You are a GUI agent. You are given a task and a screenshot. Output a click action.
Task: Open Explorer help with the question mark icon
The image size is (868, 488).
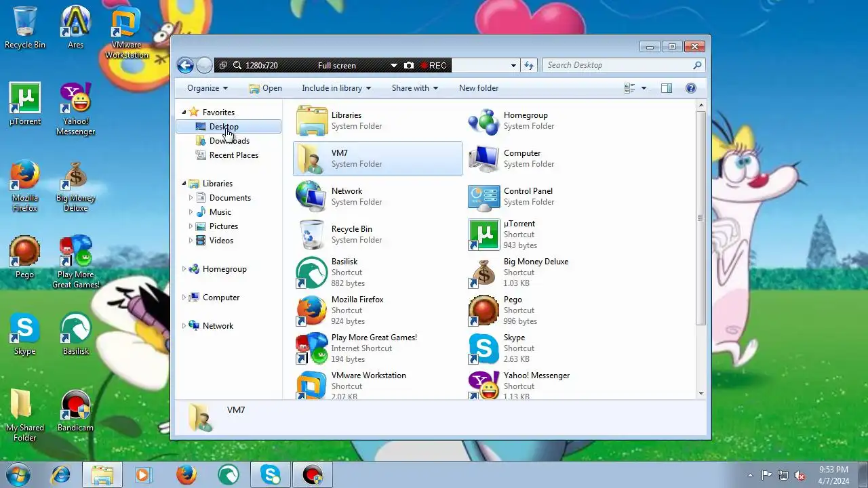pos(691,88)
